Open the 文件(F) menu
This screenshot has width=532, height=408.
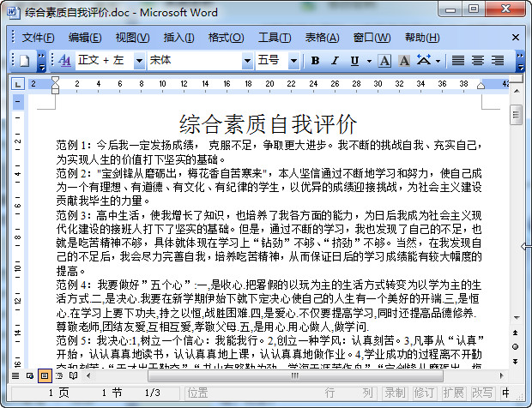point(38,37)
